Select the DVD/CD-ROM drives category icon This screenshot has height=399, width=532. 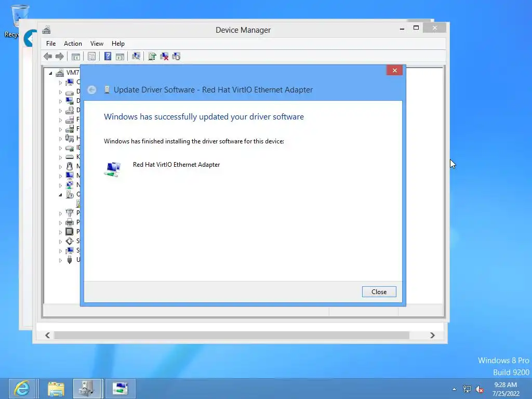point(70,110)
